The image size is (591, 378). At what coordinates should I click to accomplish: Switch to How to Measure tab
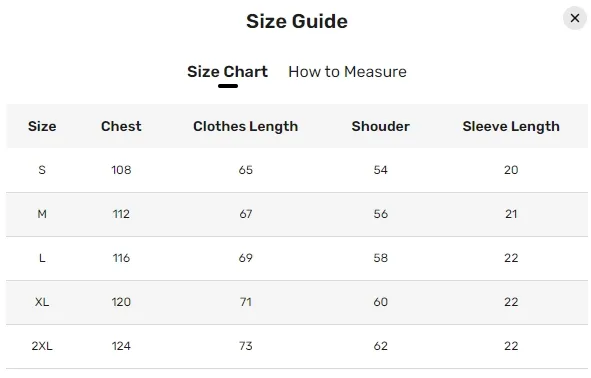[x=347, y=72]
